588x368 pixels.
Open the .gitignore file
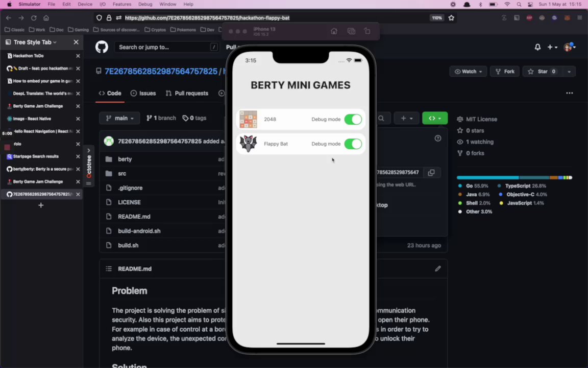[x=130, y=188]
